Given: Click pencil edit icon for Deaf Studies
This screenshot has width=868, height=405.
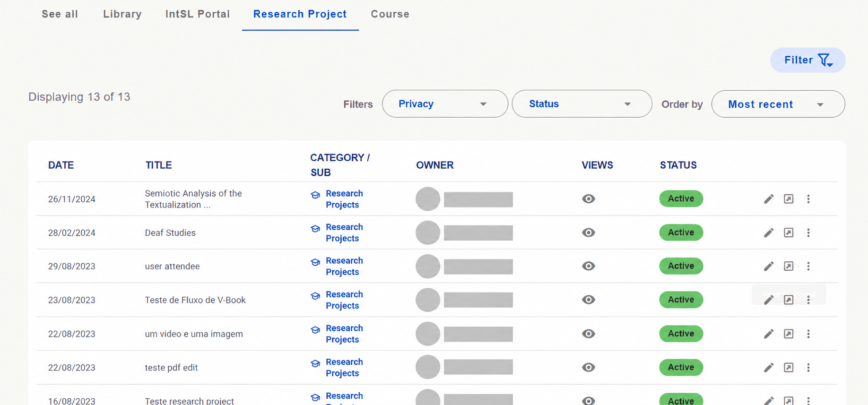Looking at the screenshot, I should (769, 233).
